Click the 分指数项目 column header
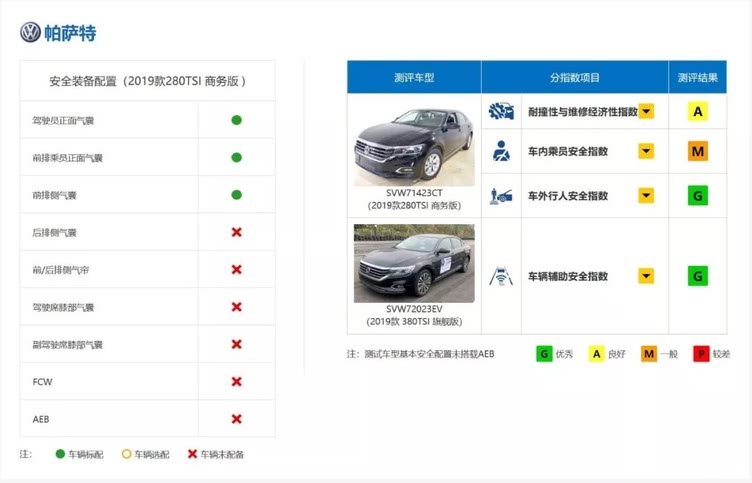 tap(575, 77)
